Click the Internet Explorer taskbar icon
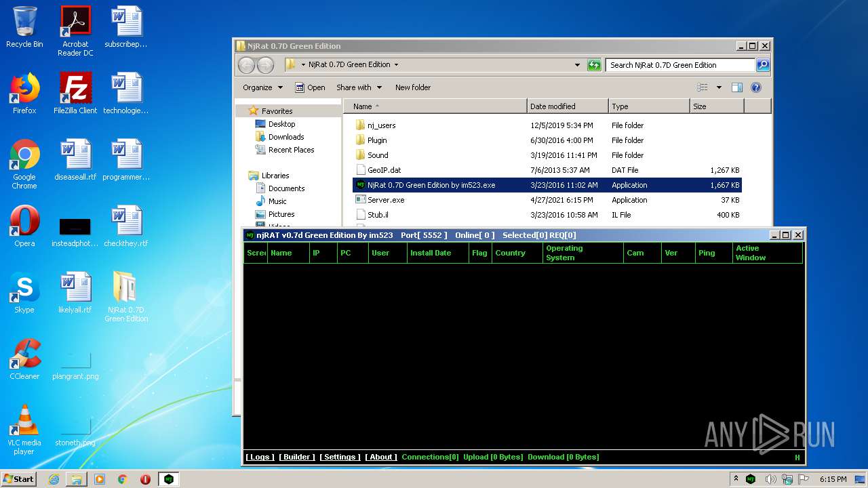The height and width of the screenshot is (488, 868). pos(54,479)
